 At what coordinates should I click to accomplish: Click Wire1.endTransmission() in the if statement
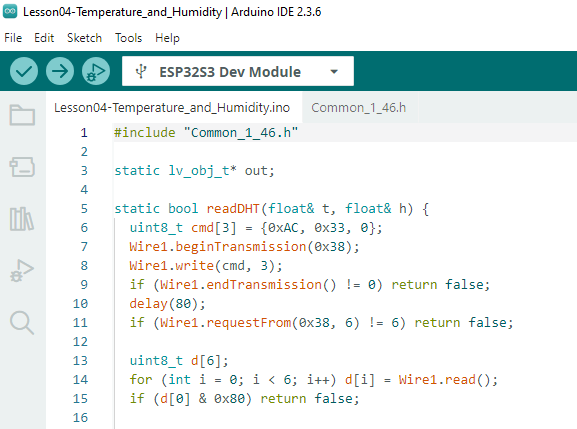coord(248,285)
